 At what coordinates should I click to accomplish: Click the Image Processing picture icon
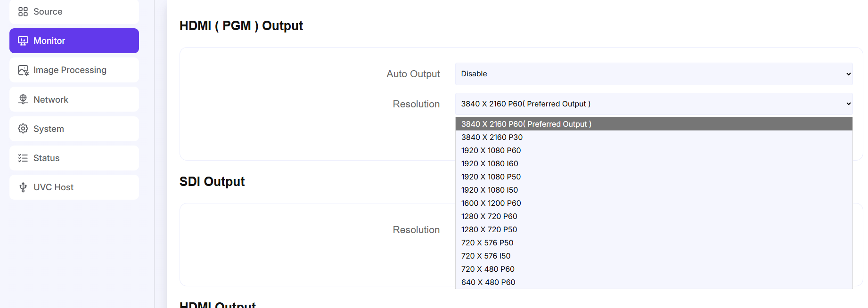tap(23, 70)
